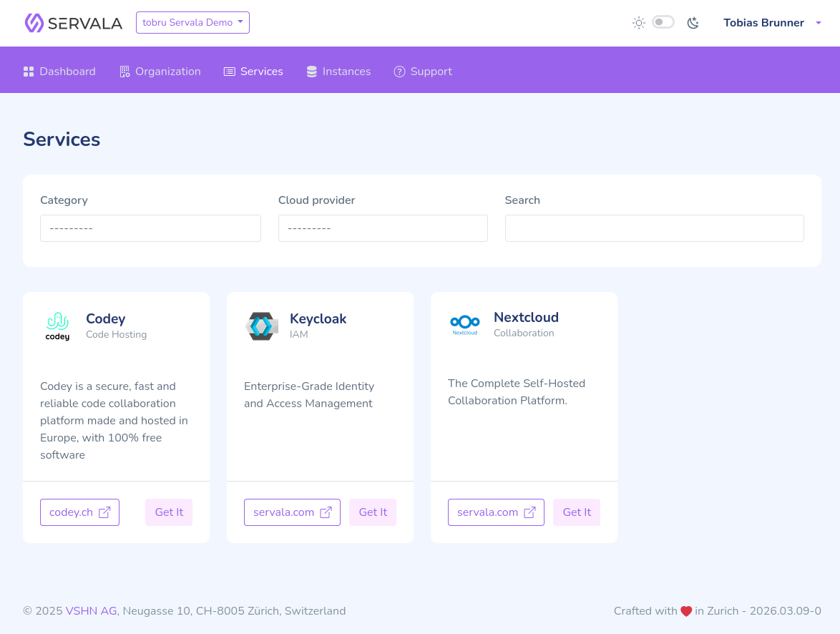Open the Tobias Brunner user menu
This screenshot has height=634, width=840.
point(771,22)
